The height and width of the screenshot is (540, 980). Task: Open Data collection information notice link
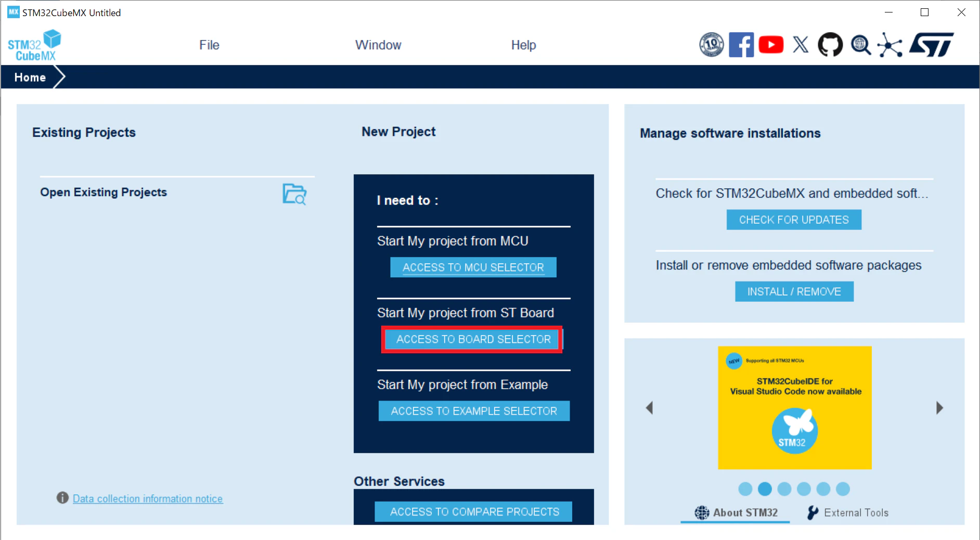pyautogui.click(x=148, y=498)
